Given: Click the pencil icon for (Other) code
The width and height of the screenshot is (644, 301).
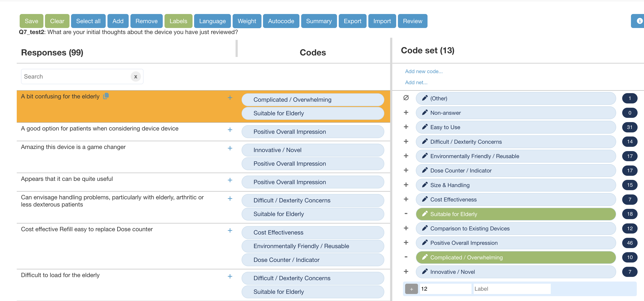Looking at the screenshot, I should [x=425, y=98].
